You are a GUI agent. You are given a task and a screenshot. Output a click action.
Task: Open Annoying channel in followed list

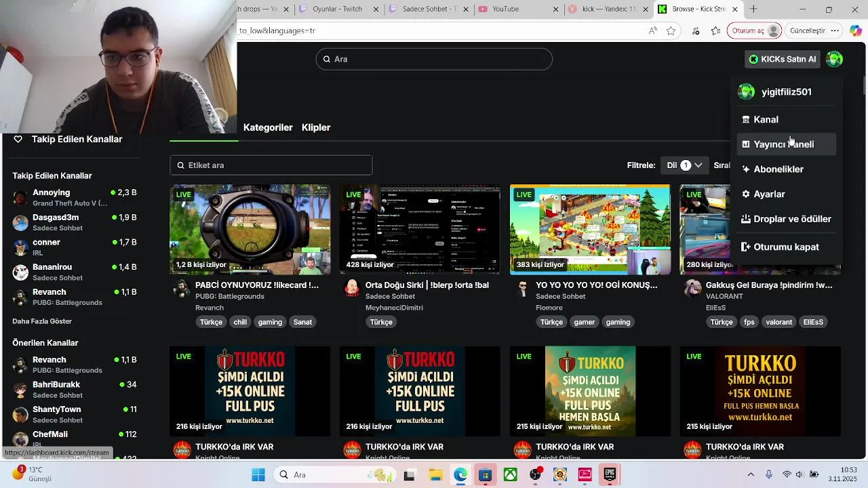click(x=75, y=197)
